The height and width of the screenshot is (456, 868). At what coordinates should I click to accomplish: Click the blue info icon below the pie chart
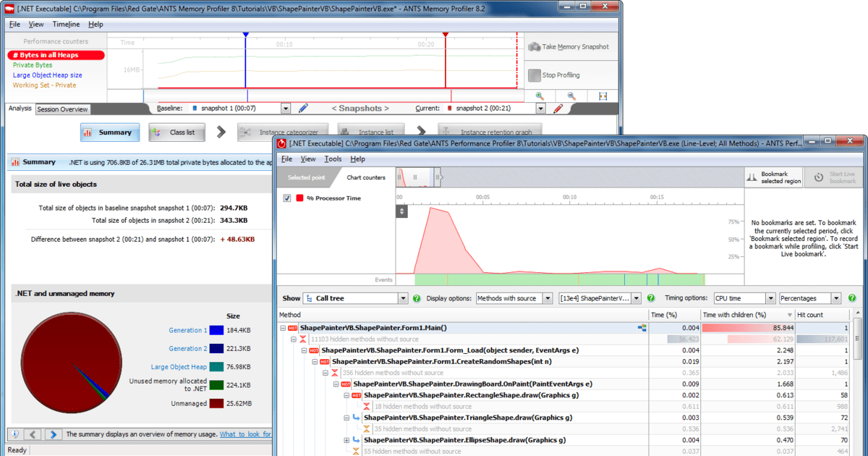(16, 434)
